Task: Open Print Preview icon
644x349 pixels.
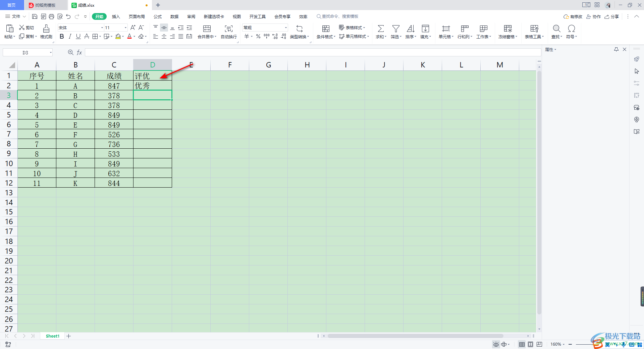Action: coord(60,16)
